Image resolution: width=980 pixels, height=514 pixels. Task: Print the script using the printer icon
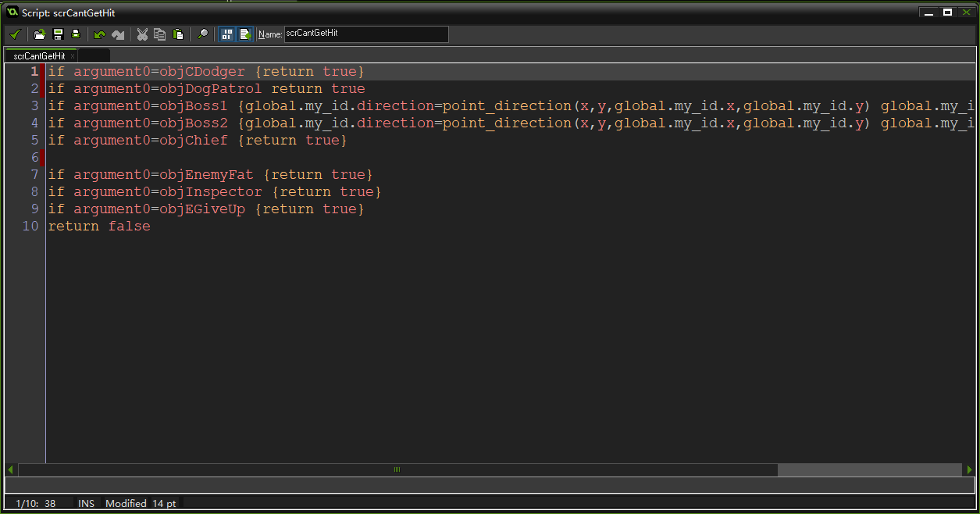click(x=76, y=34)
